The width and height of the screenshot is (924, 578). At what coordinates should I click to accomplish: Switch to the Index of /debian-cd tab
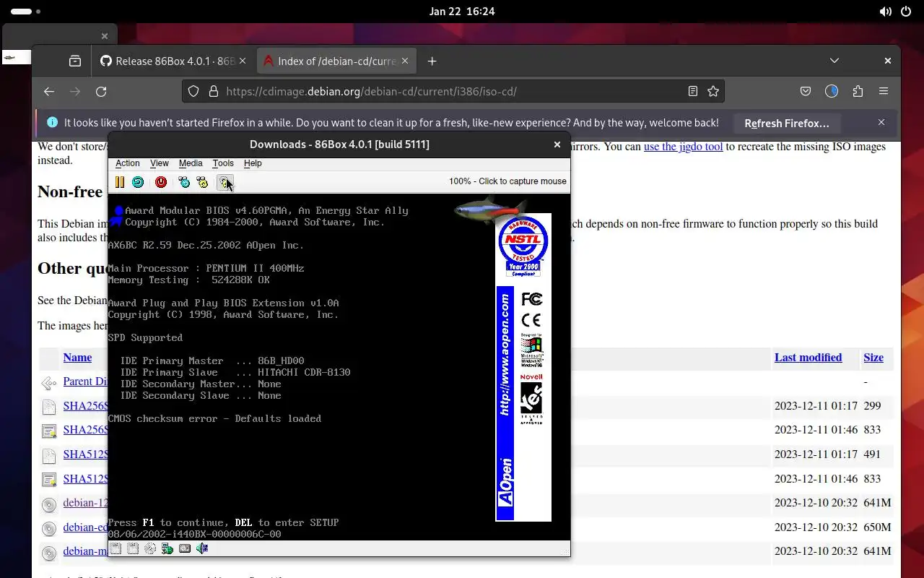click(336, 61)
